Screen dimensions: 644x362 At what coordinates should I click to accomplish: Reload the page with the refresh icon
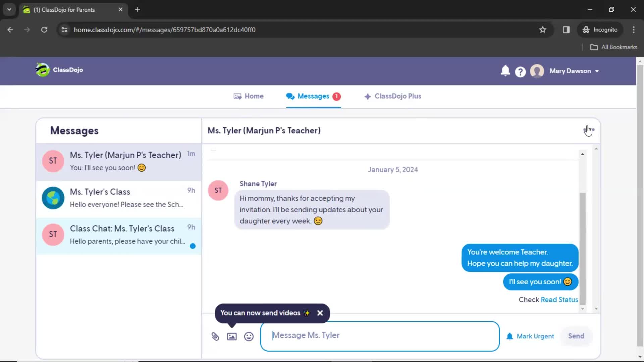(44, 30)
